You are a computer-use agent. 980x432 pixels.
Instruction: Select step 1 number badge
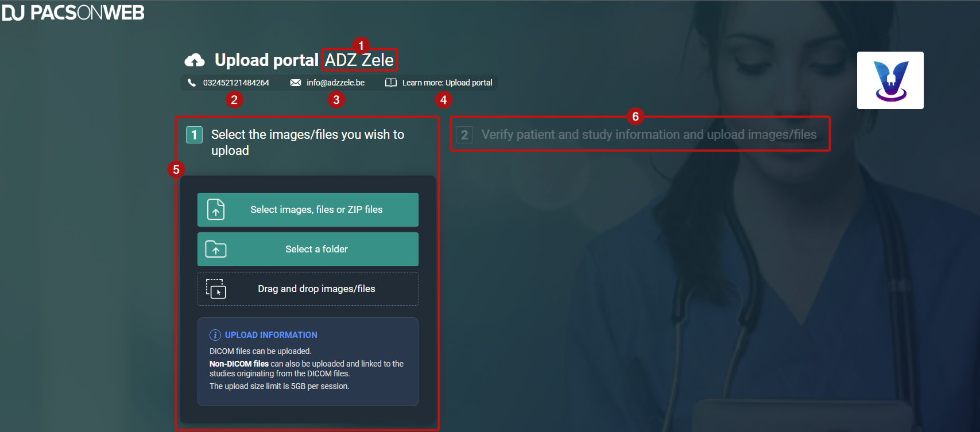coord(194,135)
